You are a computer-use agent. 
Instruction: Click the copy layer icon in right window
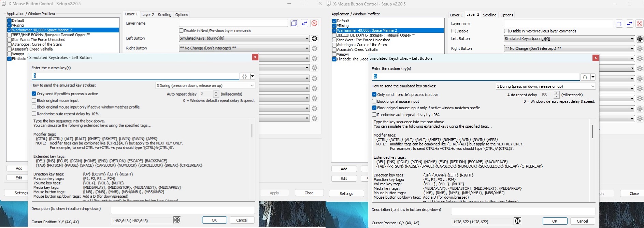(619, 24)
